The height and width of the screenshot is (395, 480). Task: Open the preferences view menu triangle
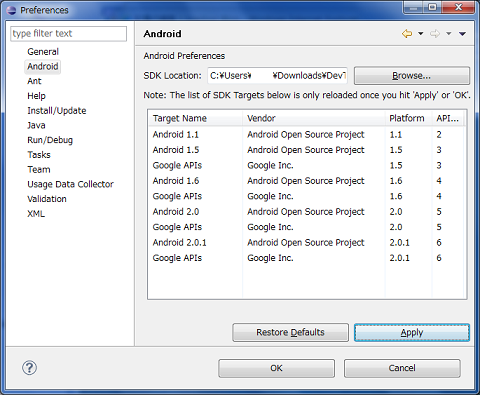pyautogui.click(x=462, y=34)
